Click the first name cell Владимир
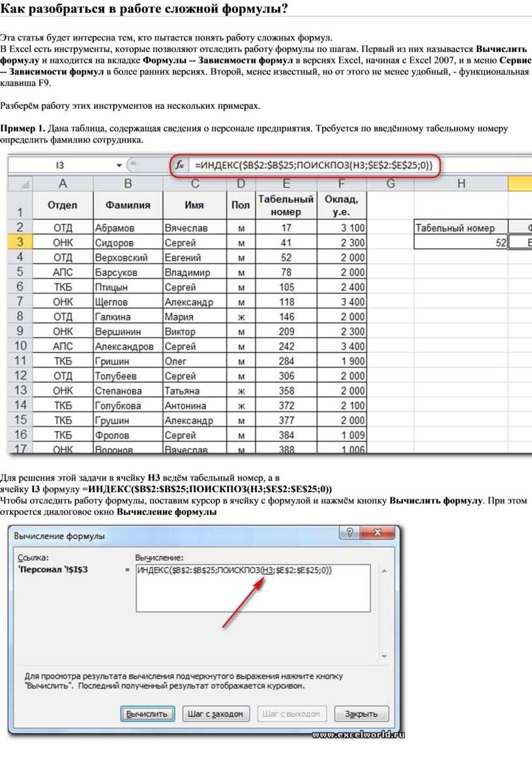 [x=195, y=272]
